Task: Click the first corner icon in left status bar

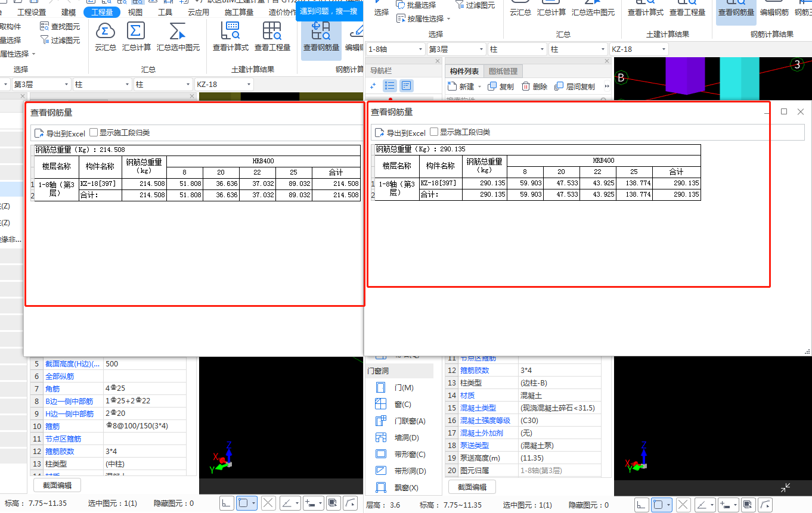Action: click(227, 503)
